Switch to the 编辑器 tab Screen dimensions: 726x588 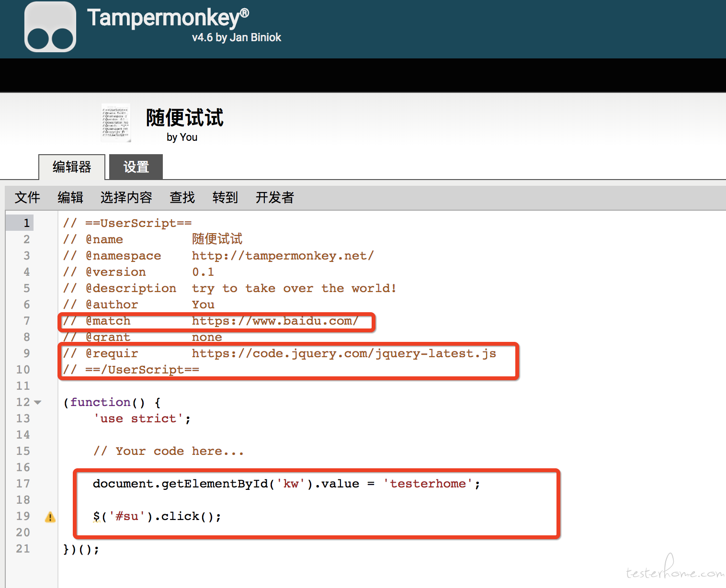pos(72,167)
